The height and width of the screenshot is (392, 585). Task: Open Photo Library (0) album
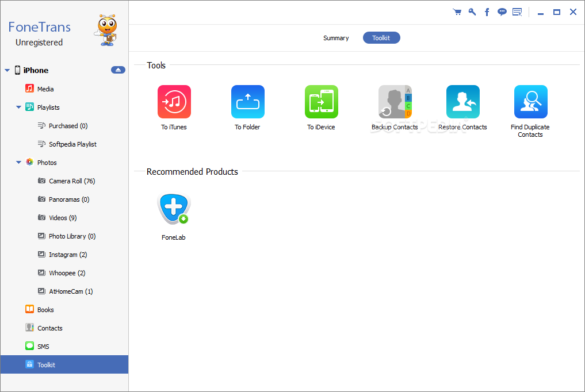pyautogui.click(x=64, y=236)
